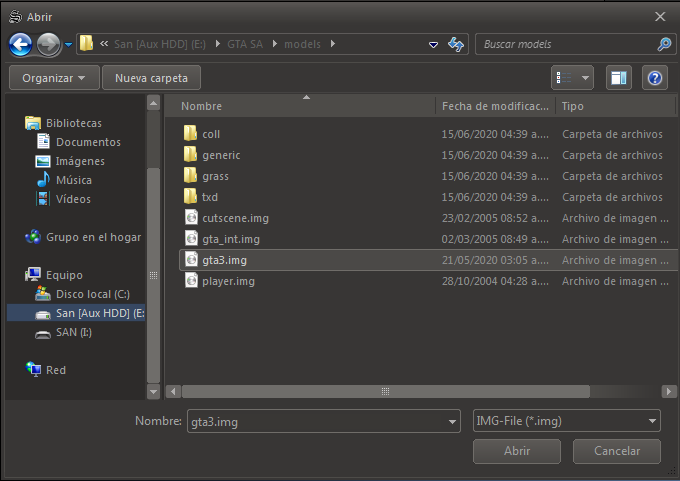Viewport: 680px width, 481px height.
Task: Click the Carpeta de archivos type for coll
Action: pyautogui.click(x=612, y=134)
